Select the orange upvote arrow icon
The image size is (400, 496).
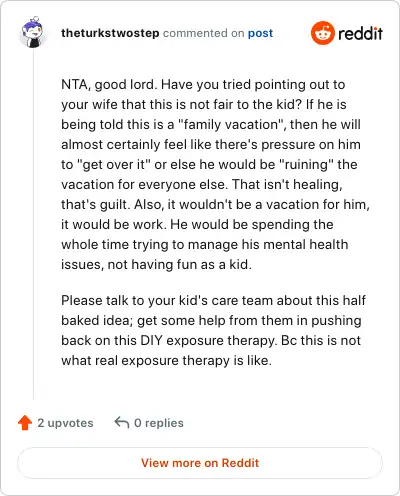pos(25,423)
